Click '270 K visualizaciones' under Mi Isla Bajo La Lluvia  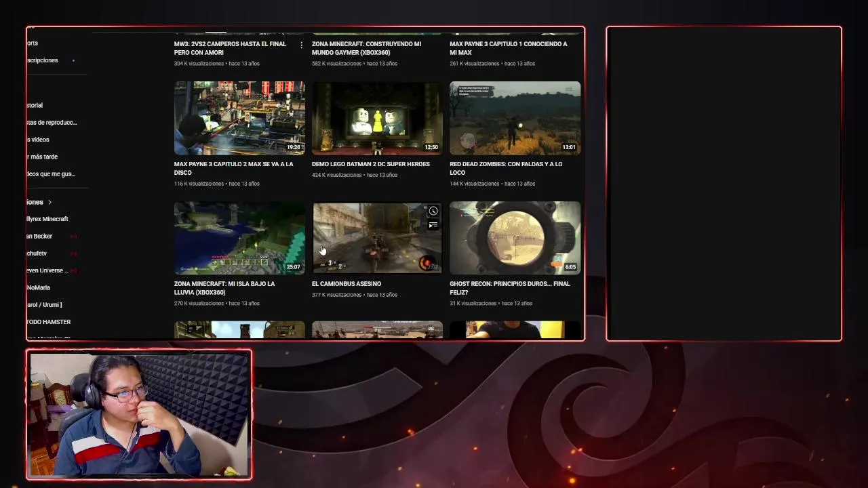click(x=199, y=304)
